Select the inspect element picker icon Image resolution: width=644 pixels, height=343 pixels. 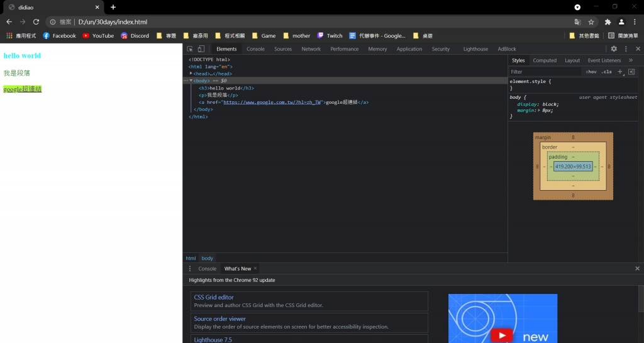coord(190,49)
